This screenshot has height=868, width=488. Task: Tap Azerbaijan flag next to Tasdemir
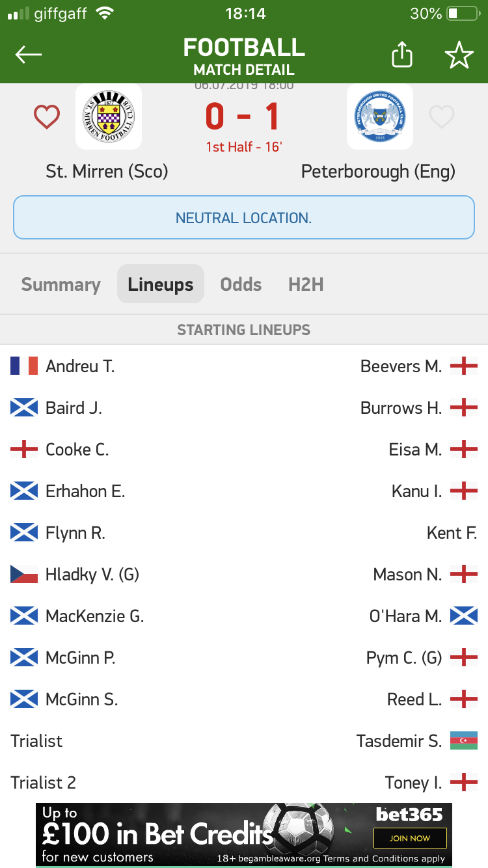464,740
